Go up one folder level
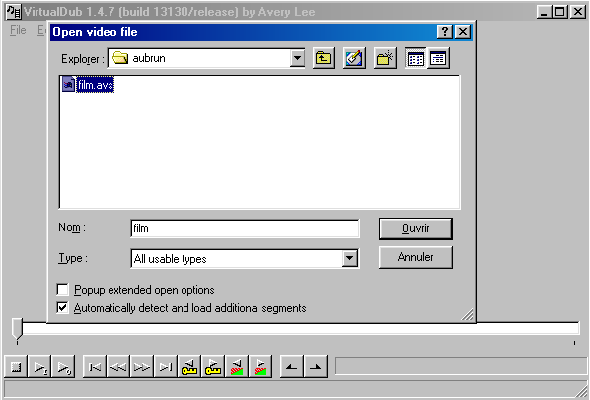 point(324,58)
